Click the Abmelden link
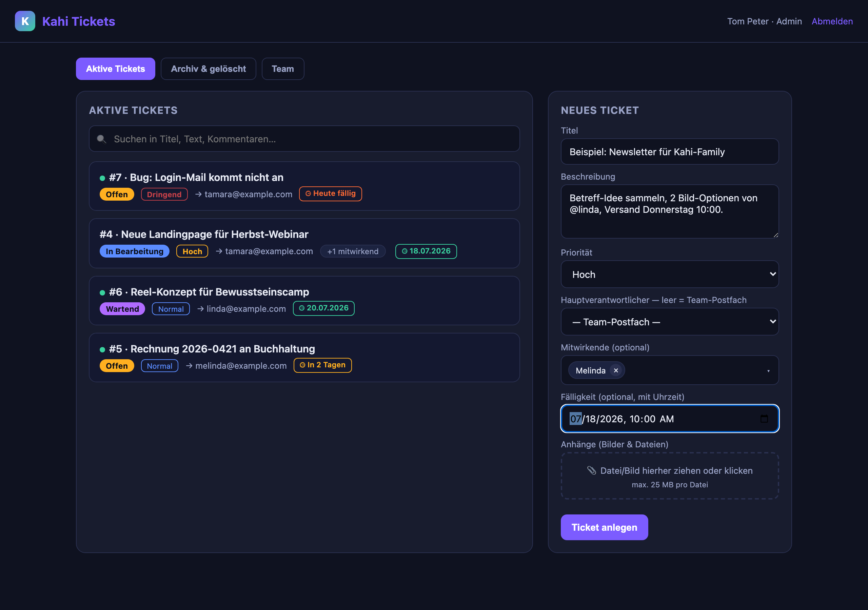 coord(832,21)
